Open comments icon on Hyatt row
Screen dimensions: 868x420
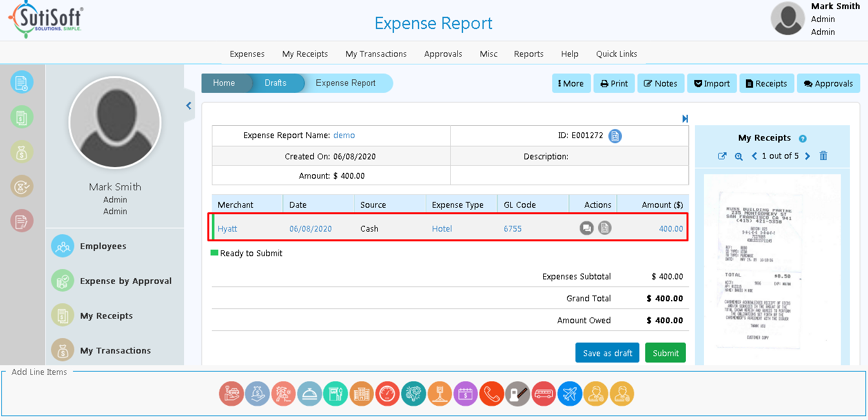[x=586, y=228]
